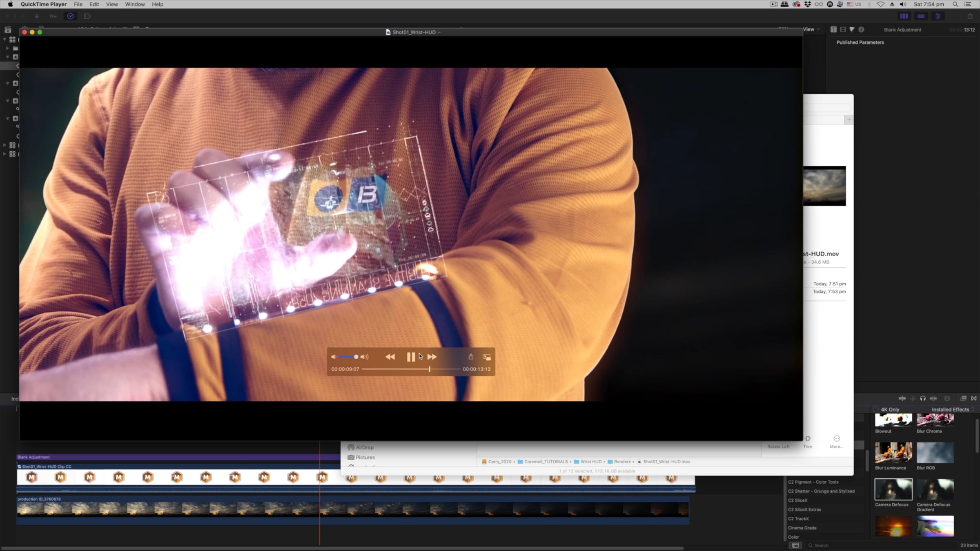Expand the last library in the sidebar
The width and height of the screenshot is (980, 551).
[4, 154]
